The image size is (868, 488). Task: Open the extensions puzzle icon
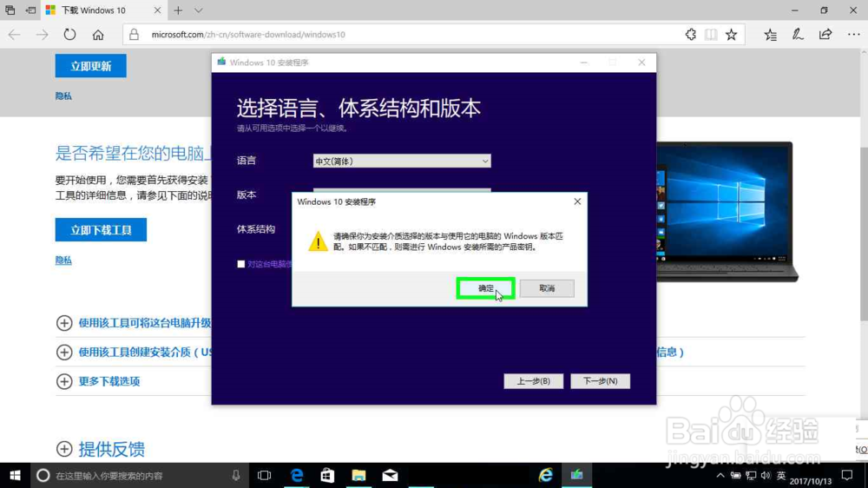690,35
